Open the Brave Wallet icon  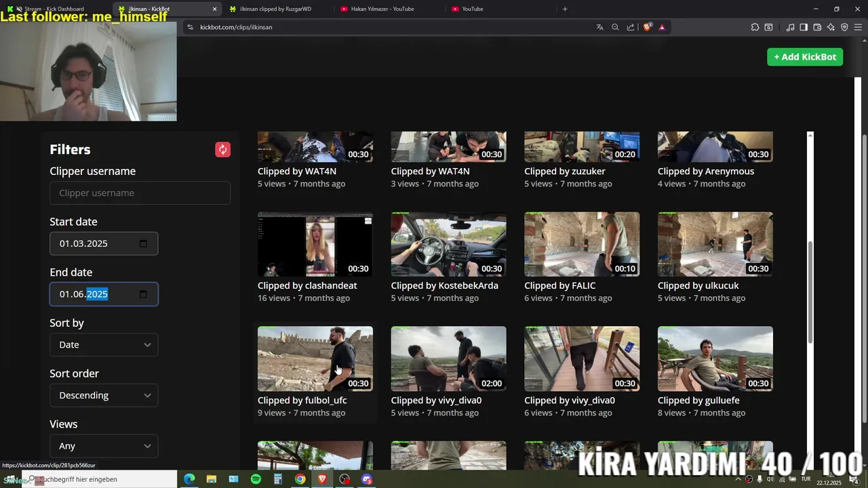[x=817, y=27]
